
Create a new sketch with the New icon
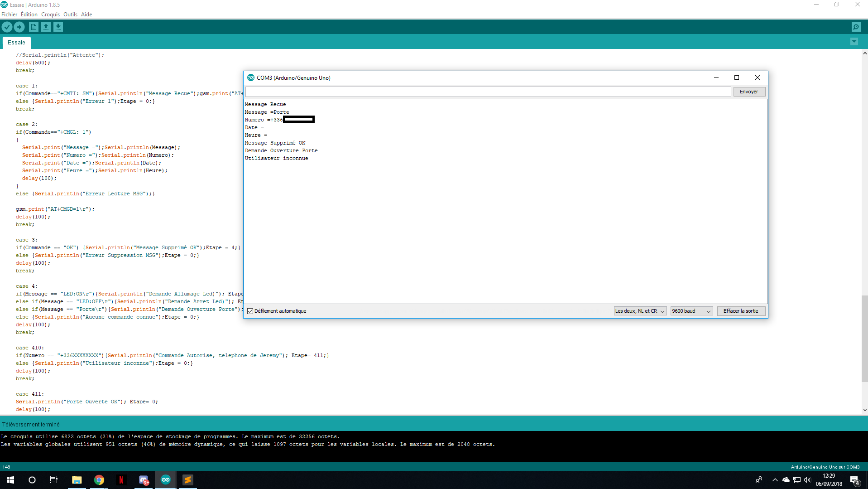34,27
